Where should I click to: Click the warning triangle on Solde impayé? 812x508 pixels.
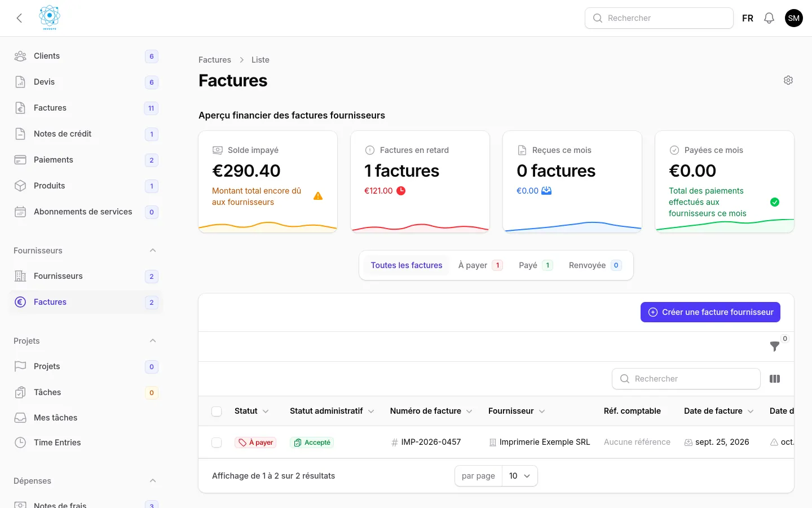coord(318,196)
